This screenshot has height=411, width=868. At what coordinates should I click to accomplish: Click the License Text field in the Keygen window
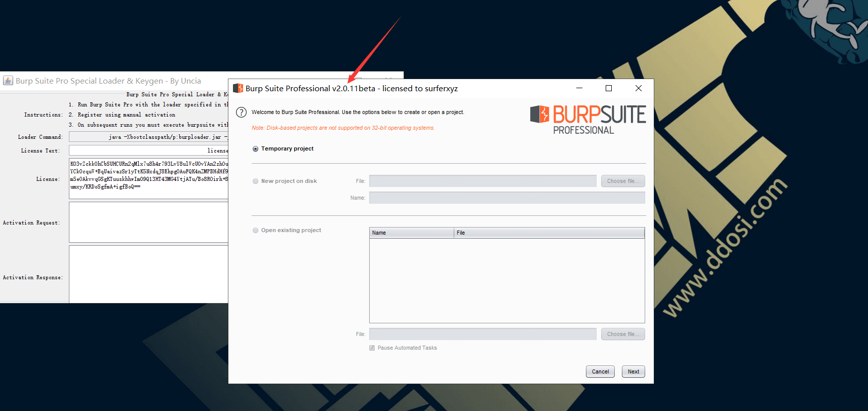(x=148, y=151)
